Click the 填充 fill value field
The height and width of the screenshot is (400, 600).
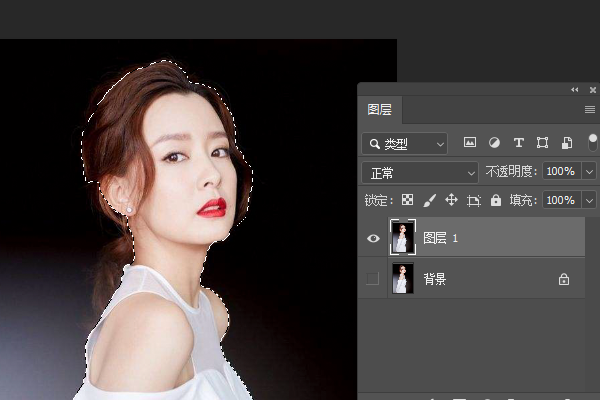[561, 200]
